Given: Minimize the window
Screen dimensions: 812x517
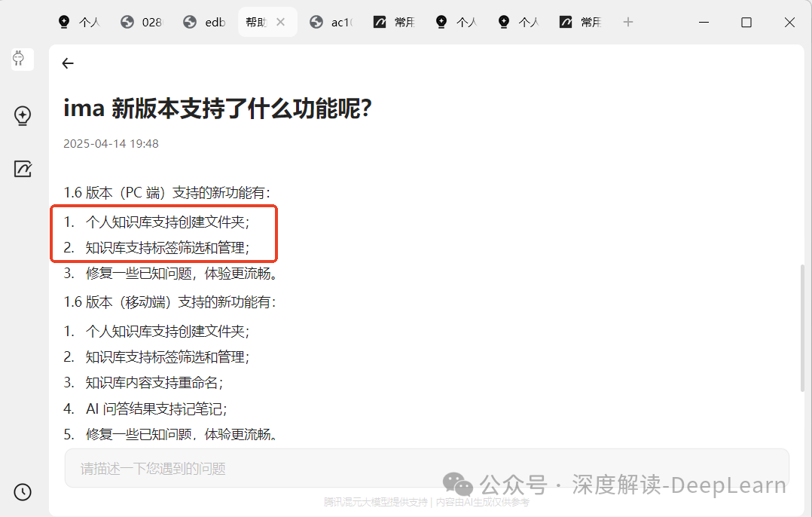Looking at the screenshot, I should (x=704, y=23).
